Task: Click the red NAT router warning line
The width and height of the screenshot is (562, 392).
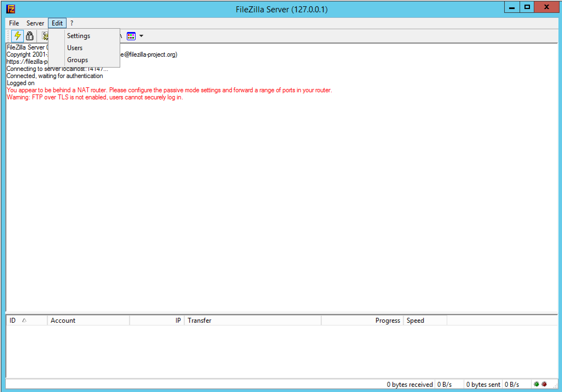Action: click(169, 90)
